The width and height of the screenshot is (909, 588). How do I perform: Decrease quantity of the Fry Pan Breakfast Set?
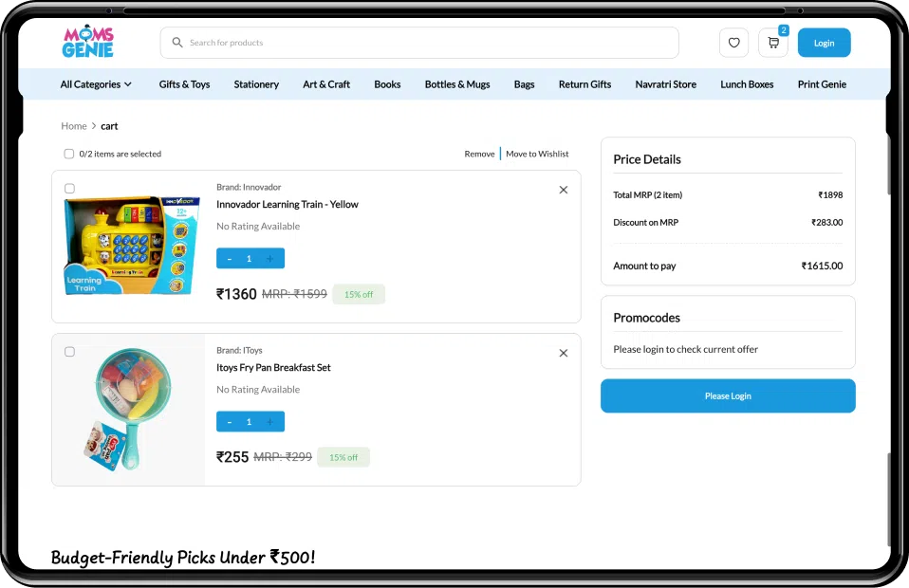tap(229, 421)
